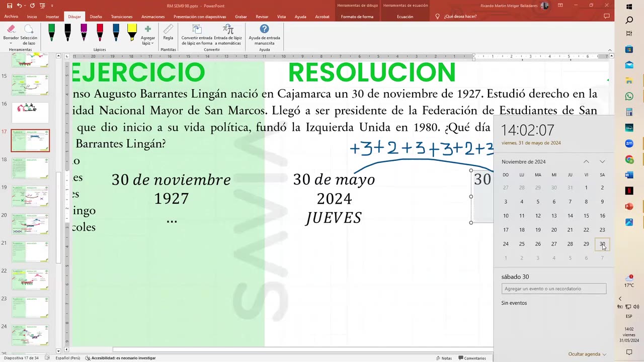
Task: Select slide 16 thumbnail
Action: coord(30,113)
